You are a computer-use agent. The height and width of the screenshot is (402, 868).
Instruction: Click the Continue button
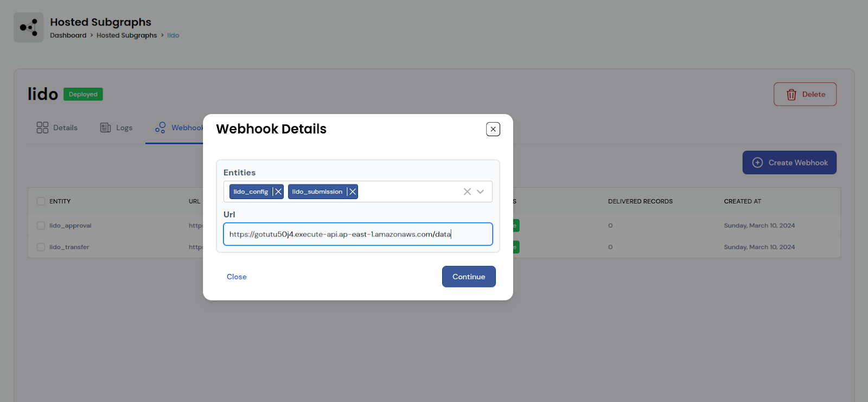coord(469,277)
